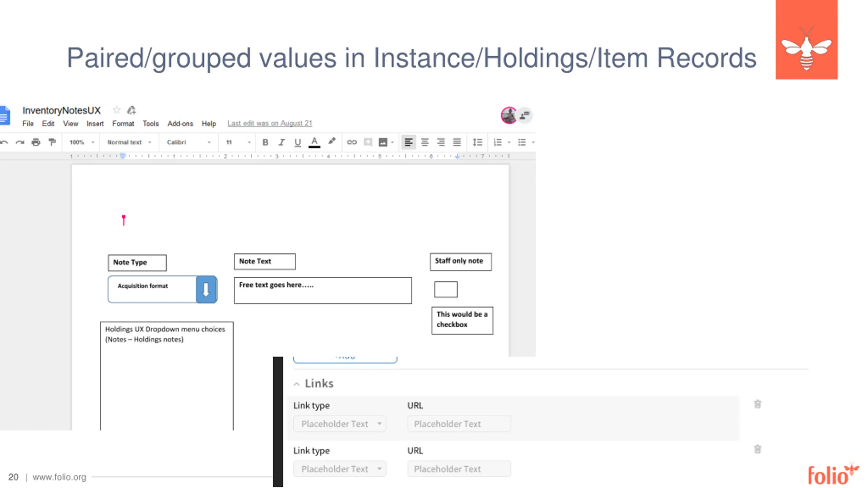This screenshot has height=488, width=868.
Task: Open the text color picker
Action: tap(314, 142)
